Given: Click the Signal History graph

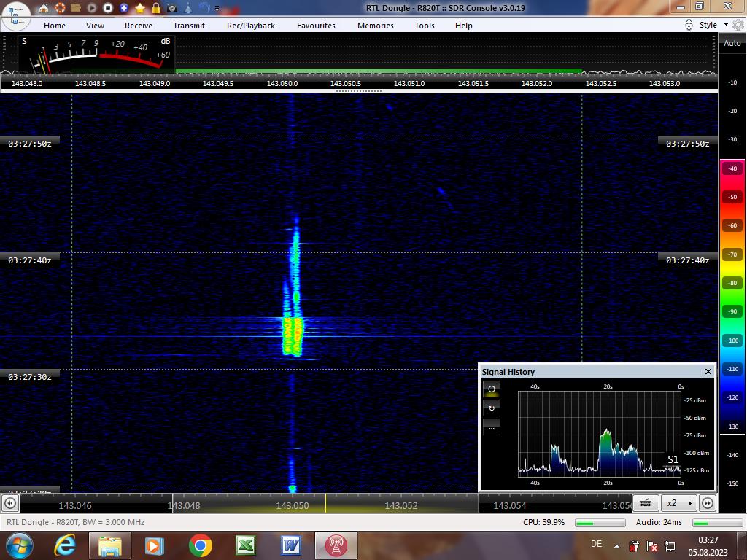Looking at the screenshot, I should click(600, 435).
